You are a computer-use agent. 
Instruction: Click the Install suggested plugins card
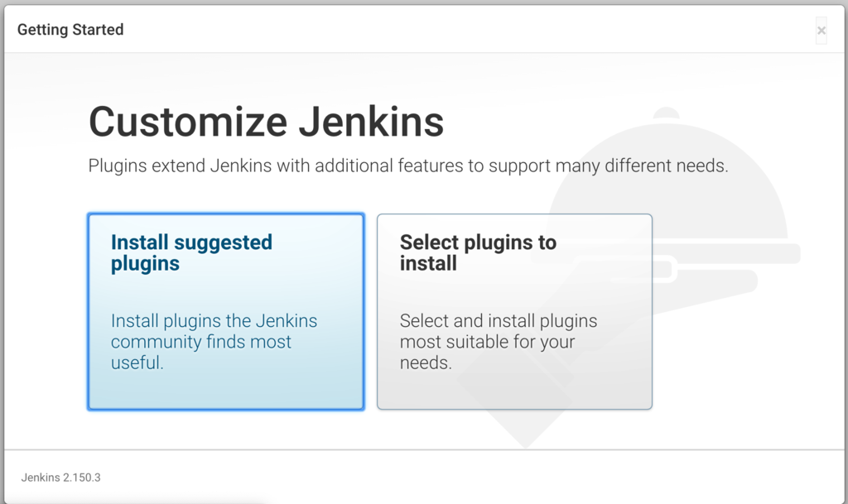[226, 312]
